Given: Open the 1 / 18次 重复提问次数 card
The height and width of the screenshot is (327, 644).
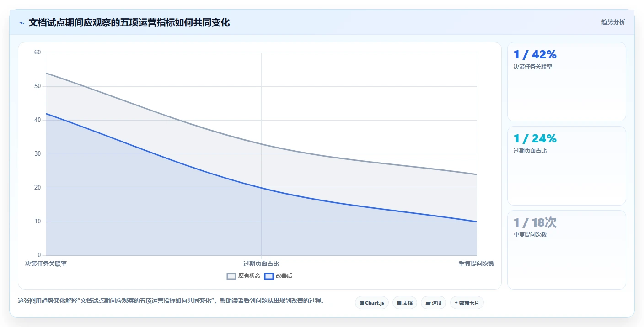Looking at the screenshot, I should point(567,250).
